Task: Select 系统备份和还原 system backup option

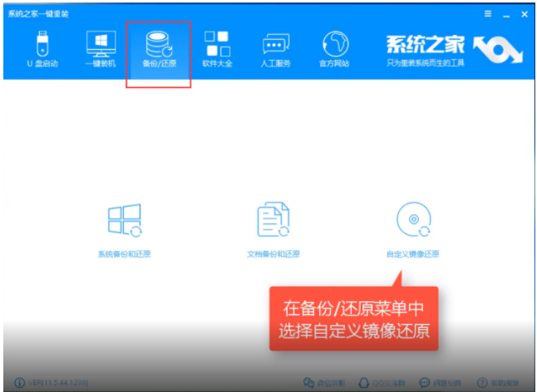Action: click(x=125, y=230)
